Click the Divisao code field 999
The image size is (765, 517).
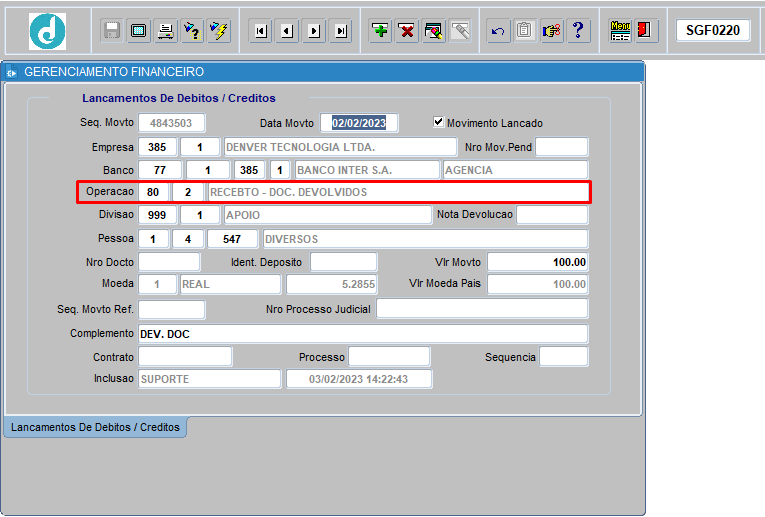click(x=158, y=215)
